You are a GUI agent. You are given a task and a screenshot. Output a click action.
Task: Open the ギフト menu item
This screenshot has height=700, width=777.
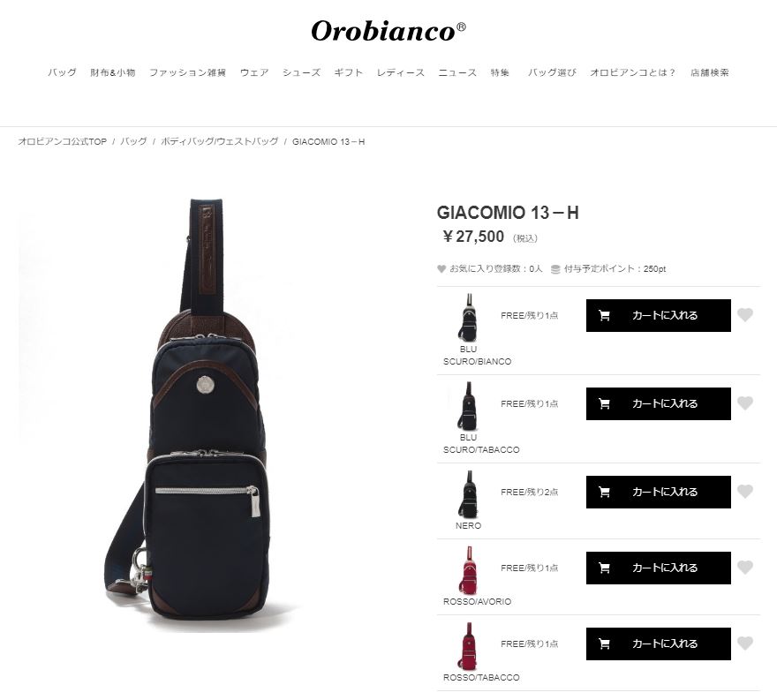click(x=349, y=72)
